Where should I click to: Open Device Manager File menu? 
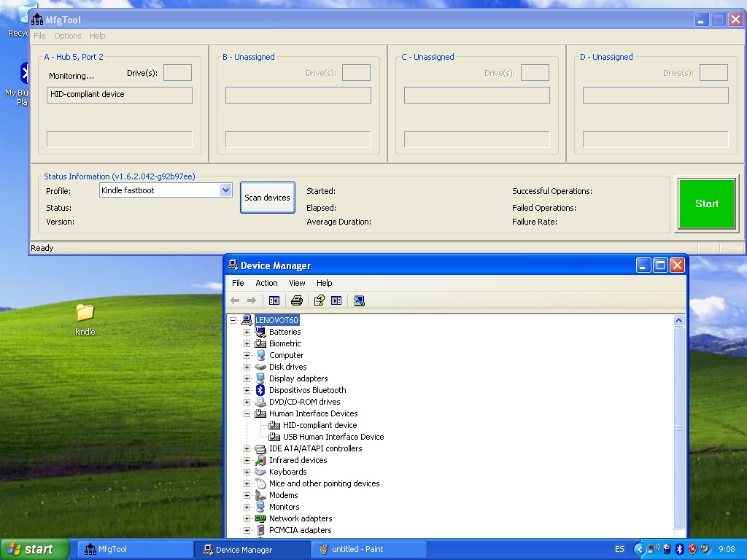238,283
